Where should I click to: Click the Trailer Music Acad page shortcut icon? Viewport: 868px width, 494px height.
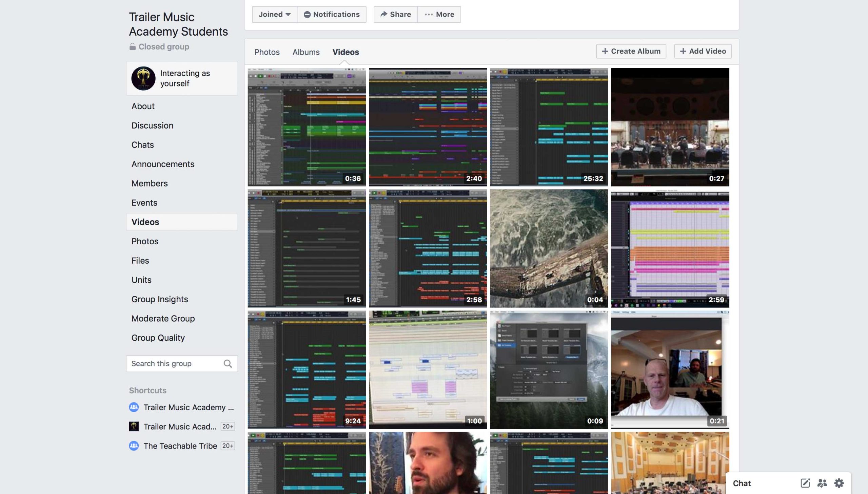click(134, 426)
